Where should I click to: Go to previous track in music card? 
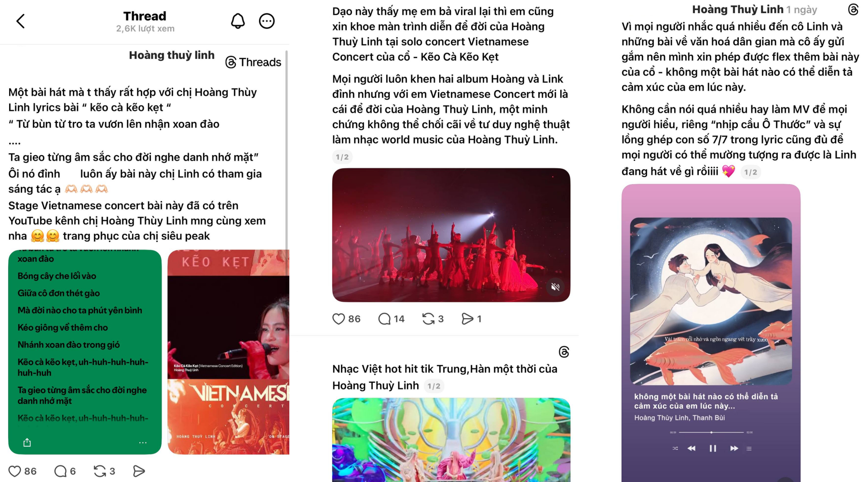pyautogui.click(x=692, y=448)
